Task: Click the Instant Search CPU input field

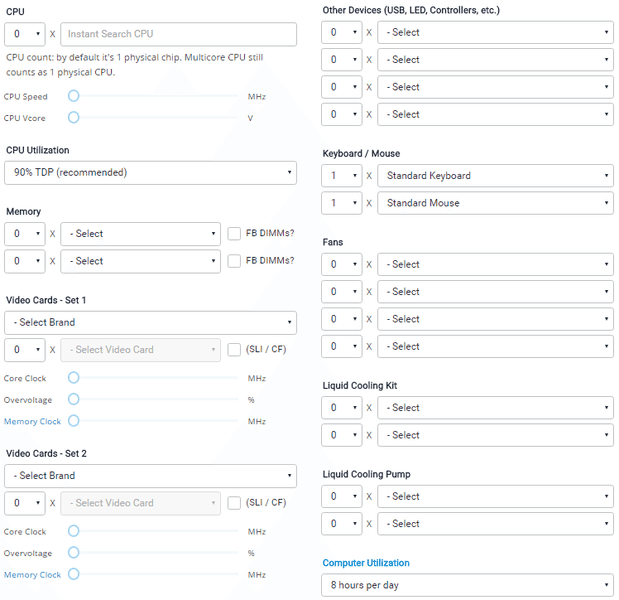Action: 178,35
